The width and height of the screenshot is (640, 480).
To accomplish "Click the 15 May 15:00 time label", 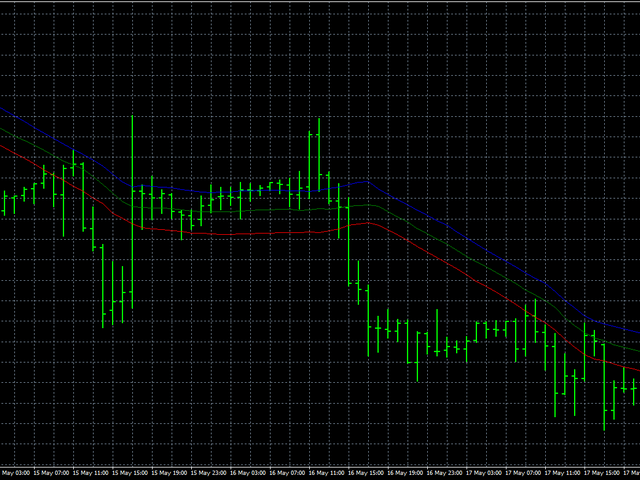I will 131,473.
